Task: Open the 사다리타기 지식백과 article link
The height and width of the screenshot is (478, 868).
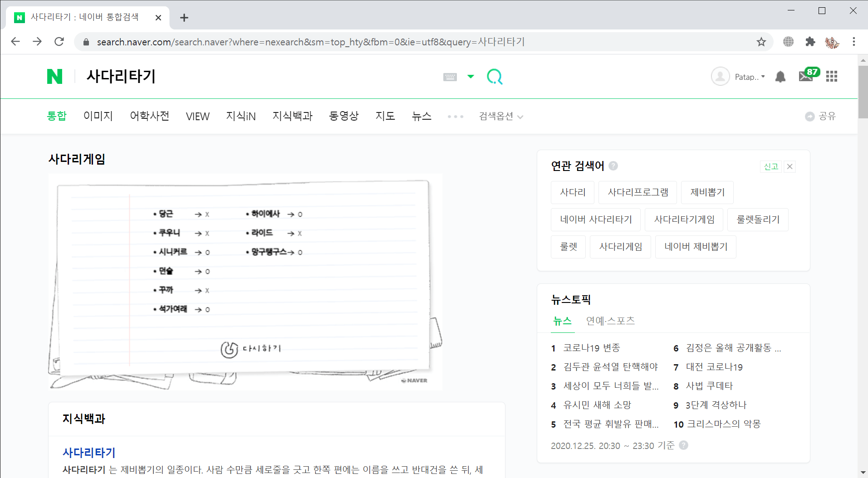Action: (x=89, y=453)
